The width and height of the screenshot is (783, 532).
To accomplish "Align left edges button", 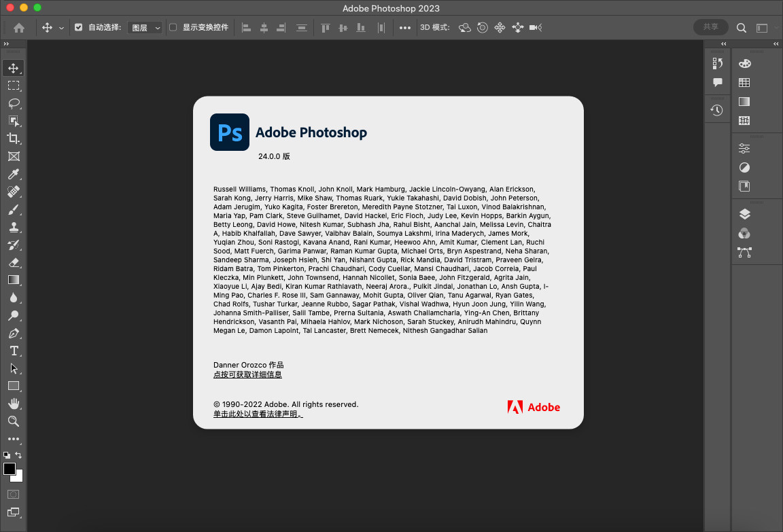I will pos(246,28).
